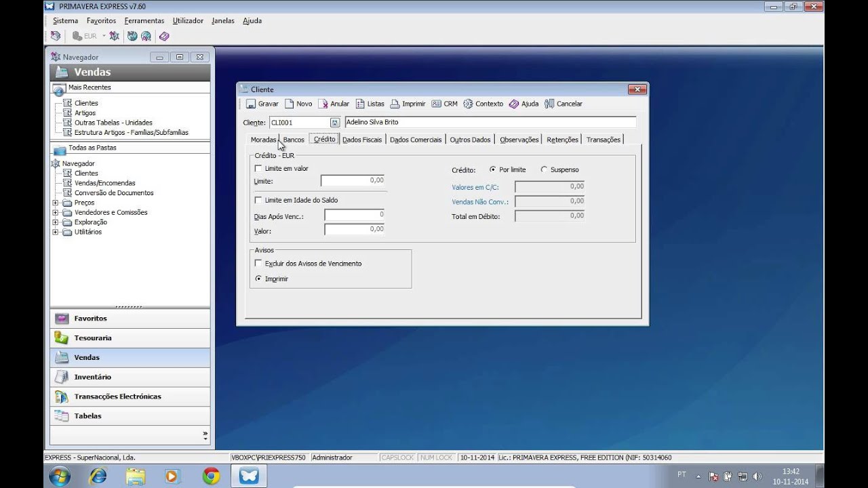The height and width of the screenshot is (488, 868).
Task: Click the Ajuda book icon in Cliente toolbar
Action: pyautogui.click(x=514, y=104)
